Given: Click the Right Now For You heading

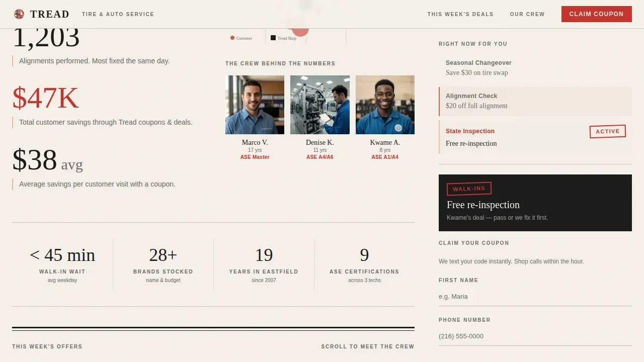Looking at the screenshot, I should pyautogui.click(x=473, y=44).
